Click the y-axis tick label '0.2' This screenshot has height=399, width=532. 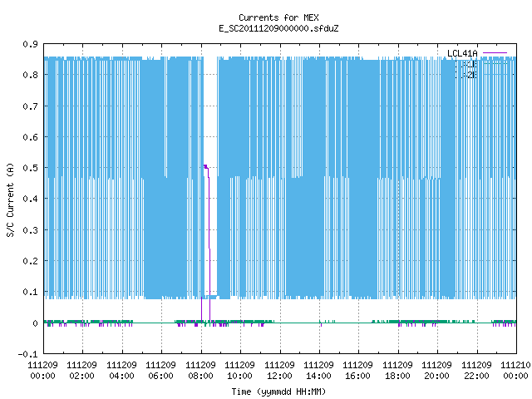click(x=31, y=261)
